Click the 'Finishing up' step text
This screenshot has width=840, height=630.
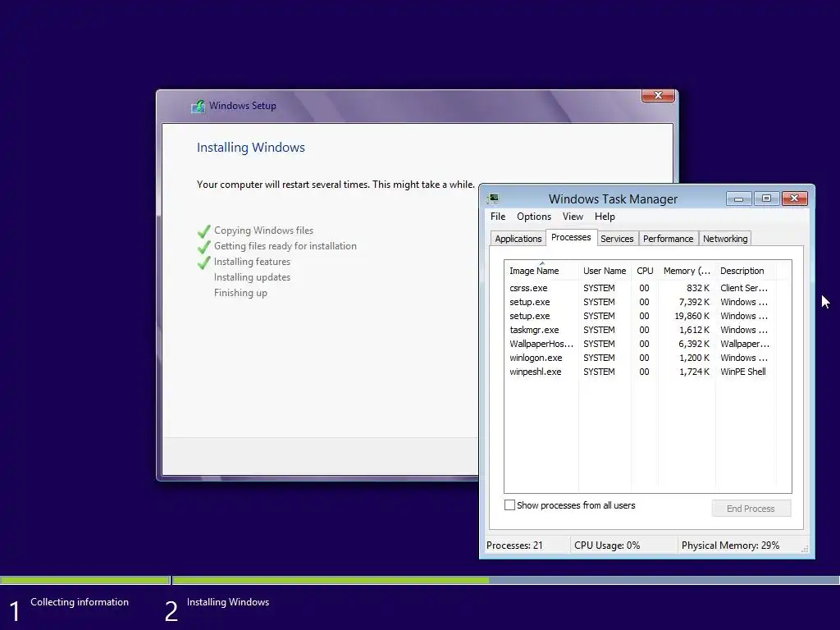240,293
